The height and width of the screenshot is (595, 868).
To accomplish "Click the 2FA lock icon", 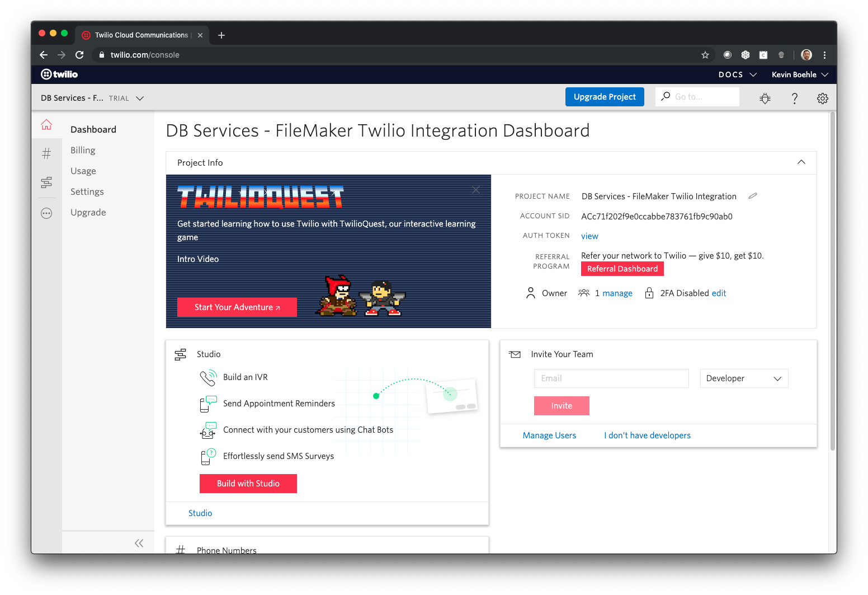I will 649,293.
